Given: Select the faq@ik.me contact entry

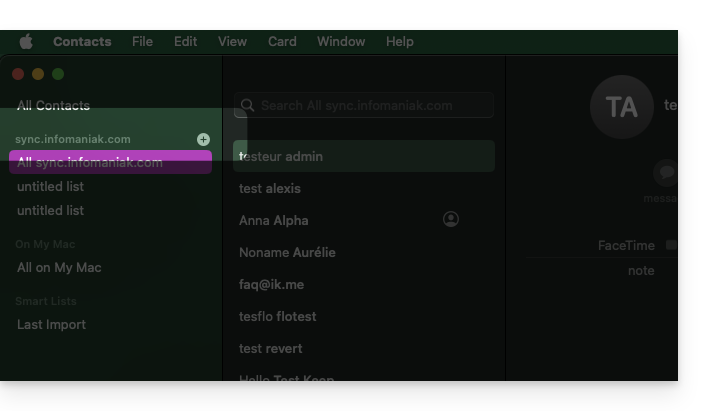Looking at the screenshot, I should coord(271,285).
